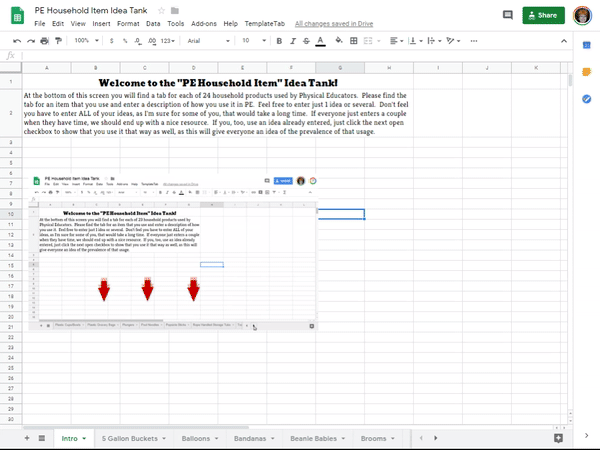600x450 pixels.
Task: Open the Tools menu
Action: [176, 24]
